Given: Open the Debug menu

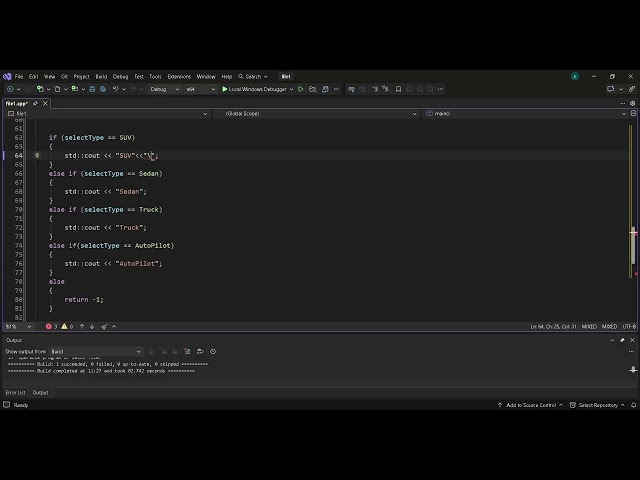Looking at the screenshot, I should point(120,76).
